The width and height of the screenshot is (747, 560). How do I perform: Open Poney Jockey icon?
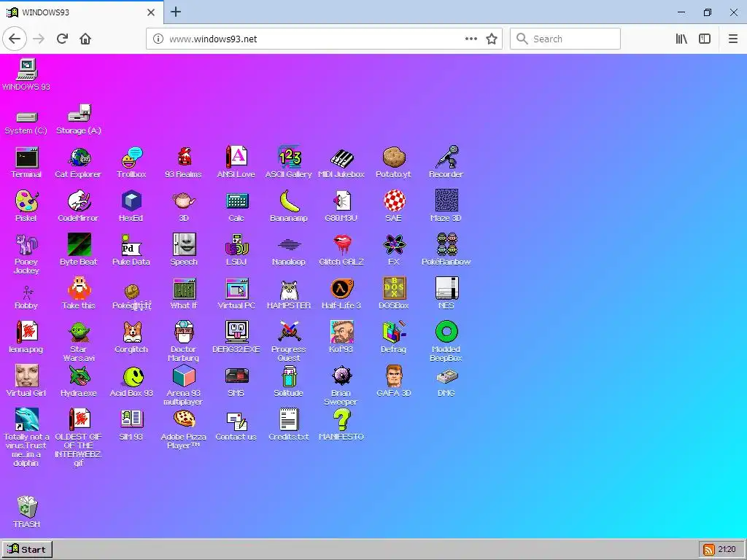pyautogui.click(x=27, y=245)
